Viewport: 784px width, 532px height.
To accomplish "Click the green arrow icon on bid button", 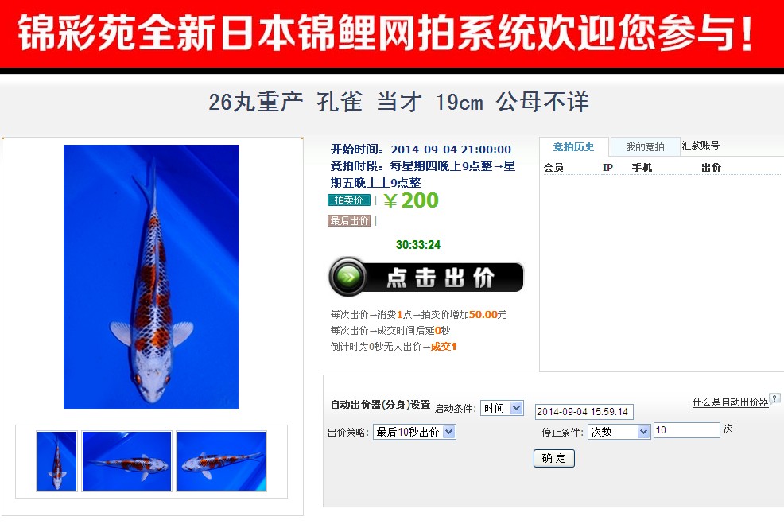I will (348, 276).
